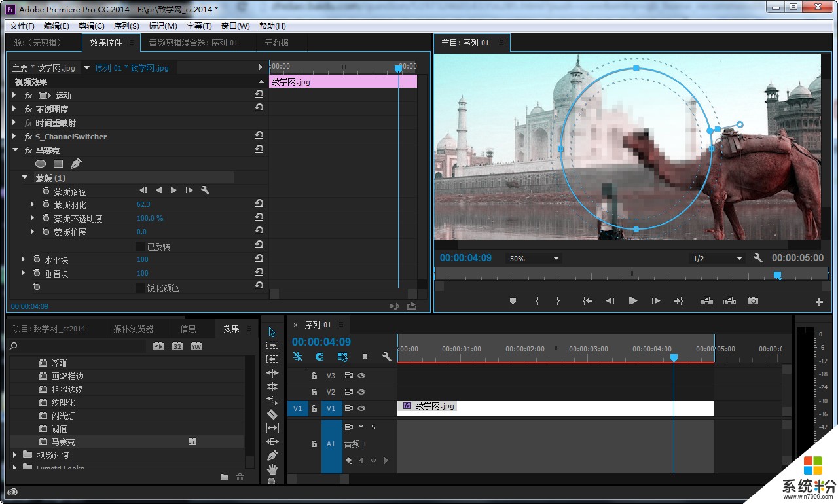838x504 pixels.
Task: Track selected mask forward
Action: tap(174, 190)
